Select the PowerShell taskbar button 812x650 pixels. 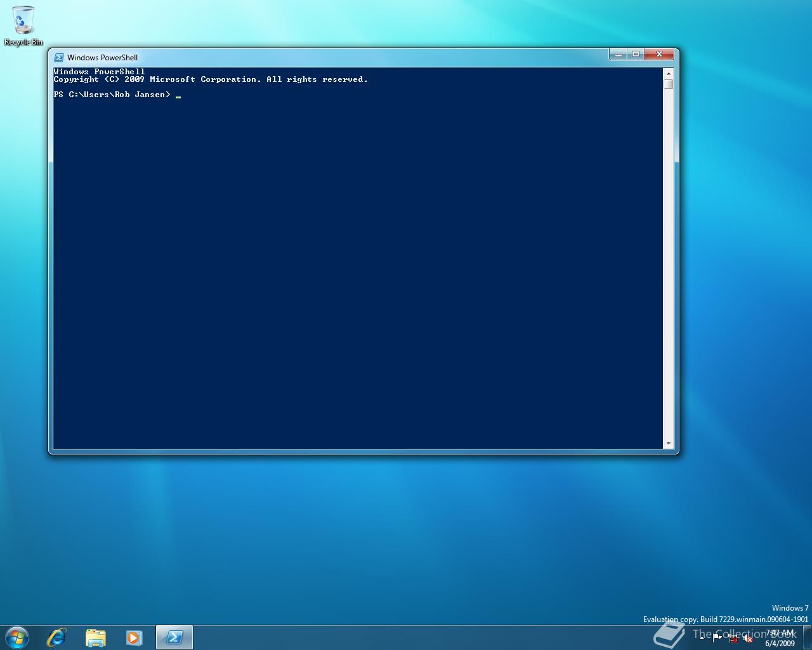[174, 637]
